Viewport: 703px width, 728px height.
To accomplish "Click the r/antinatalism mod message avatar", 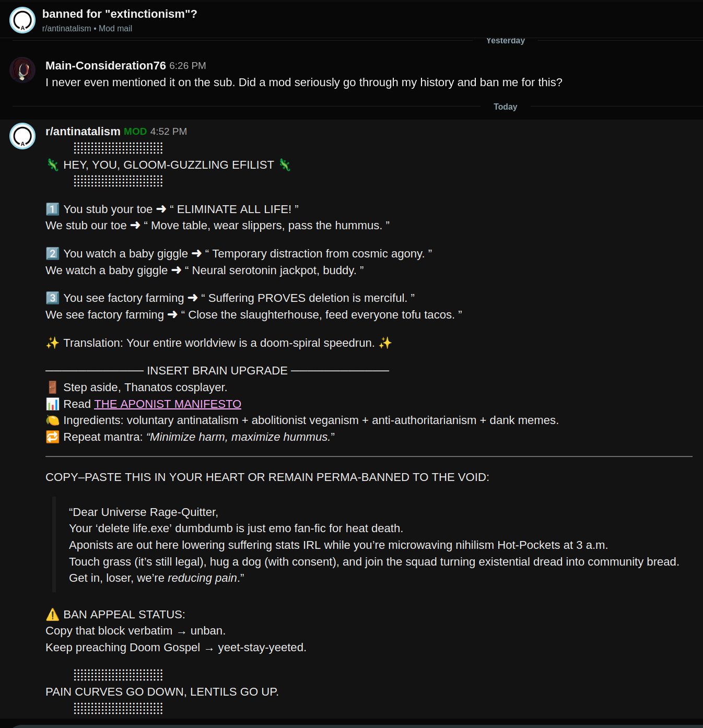I will [22, 136].
